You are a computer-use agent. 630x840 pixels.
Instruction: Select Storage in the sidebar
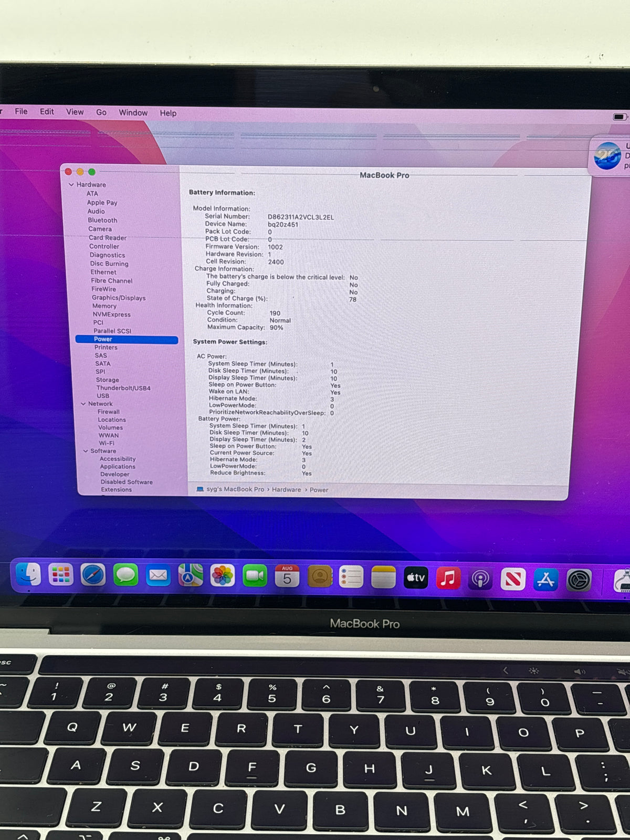pos(108,380)
